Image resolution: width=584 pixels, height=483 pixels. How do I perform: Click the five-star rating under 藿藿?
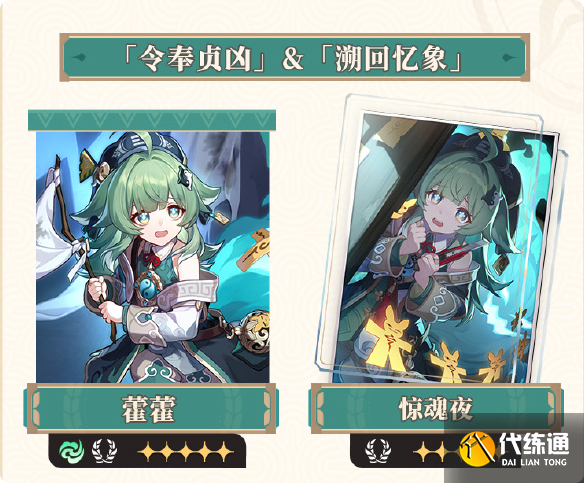click(185, 451)
